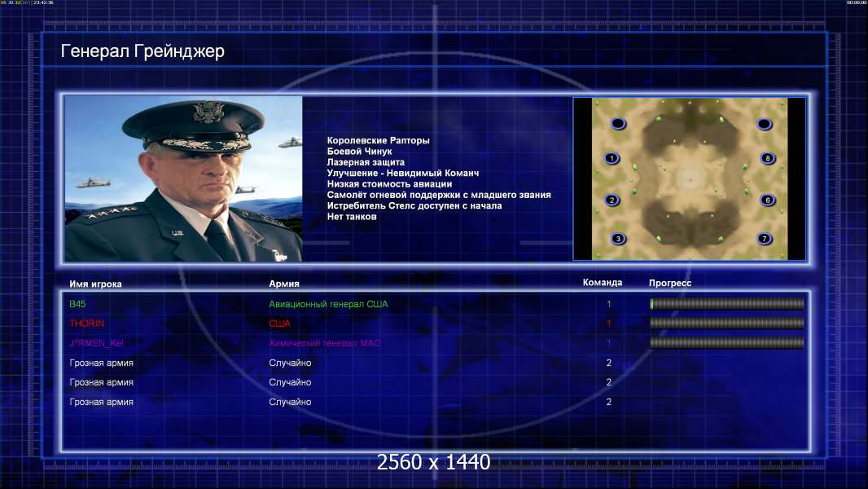Click the 'Генерал Грейнджер' title
Image resolution: width=868 pixels, height=489 pixels.
point(142,51)
